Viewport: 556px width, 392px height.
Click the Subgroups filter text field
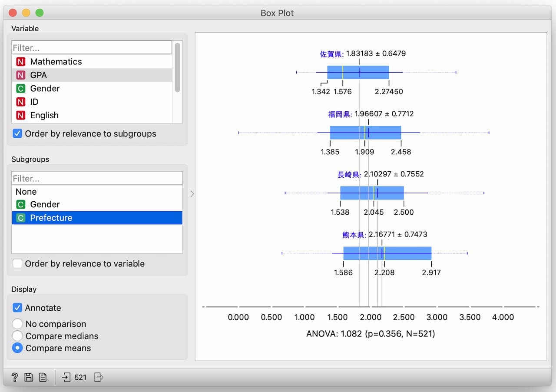coord(96,179)
